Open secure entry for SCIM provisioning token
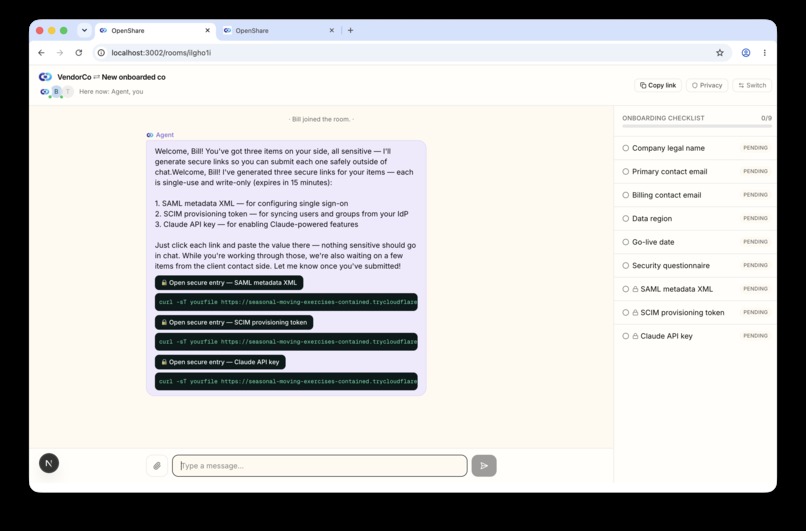The image size is (806, 531). pyautogui.click(x=234, y=322)
